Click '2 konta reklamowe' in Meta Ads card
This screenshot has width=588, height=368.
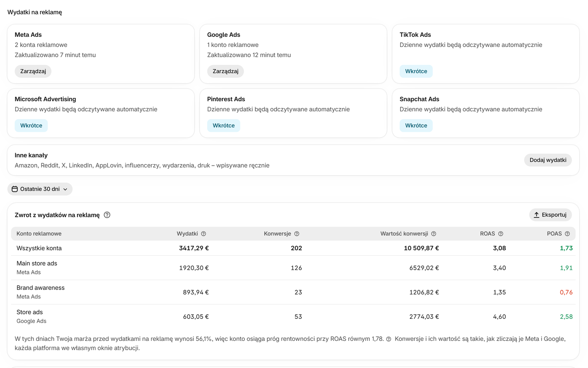point(41,45)
